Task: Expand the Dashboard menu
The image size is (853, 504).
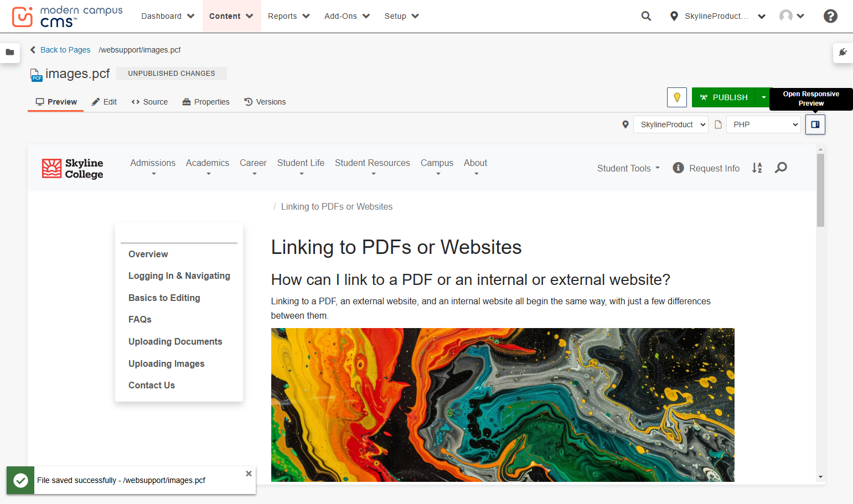Action: coord(168,16)
